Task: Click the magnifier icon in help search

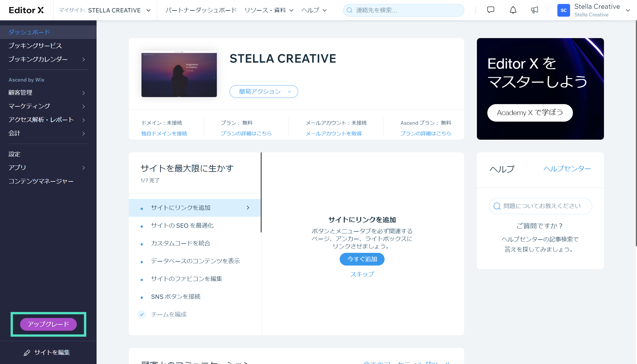Action: click(x=497, y=206)
